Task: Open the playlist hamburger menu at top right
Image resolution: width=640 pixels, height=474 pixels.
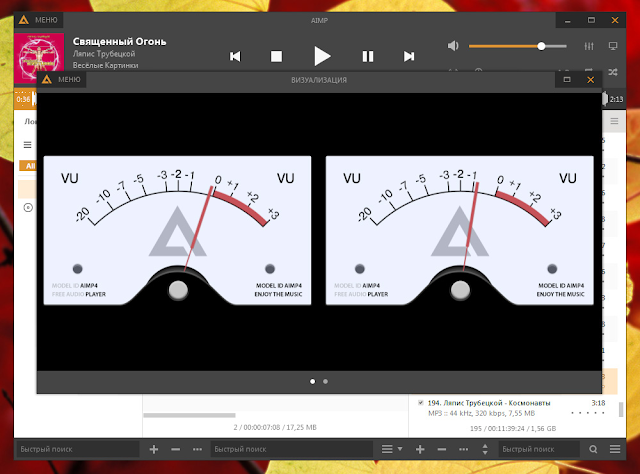Action: pos(614,121)
